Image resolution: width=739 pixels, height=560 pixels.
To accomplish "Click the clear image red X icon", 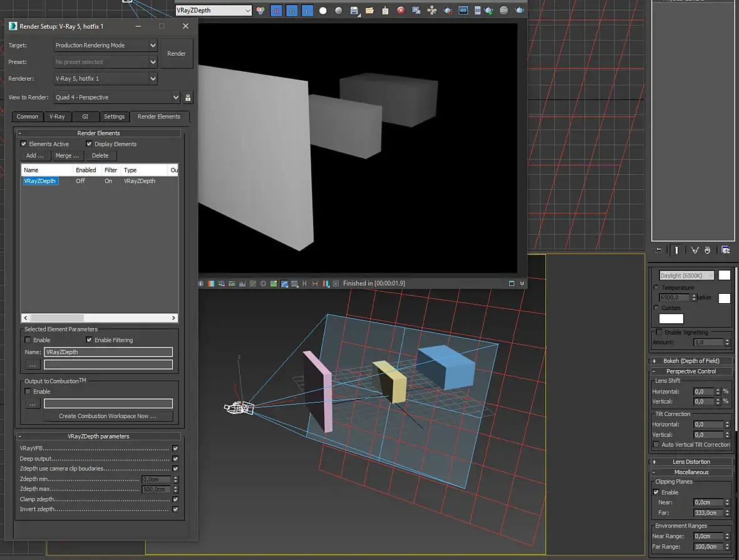I will click(x=401, y=11).
